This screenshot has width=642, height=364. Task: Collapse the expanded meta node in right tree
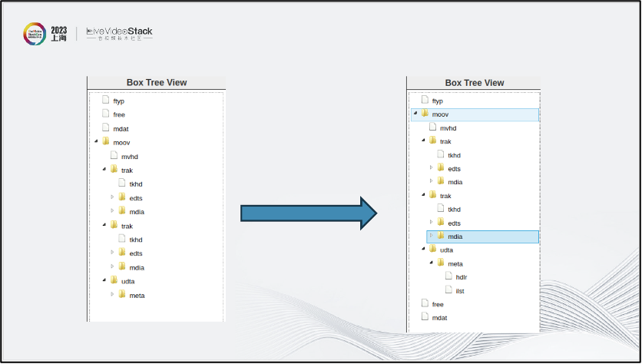click(x=431, y=263)
